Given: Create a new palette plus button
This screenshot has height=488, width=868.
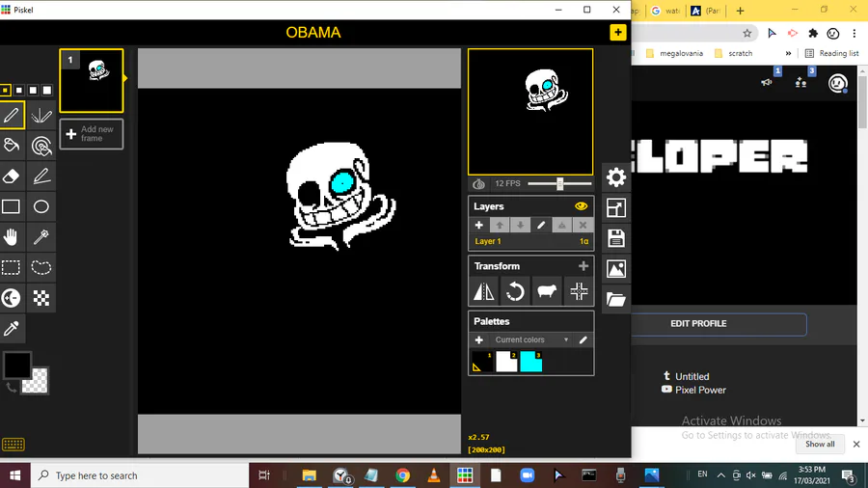Looking at the screenshot, I should click(478, 339).
